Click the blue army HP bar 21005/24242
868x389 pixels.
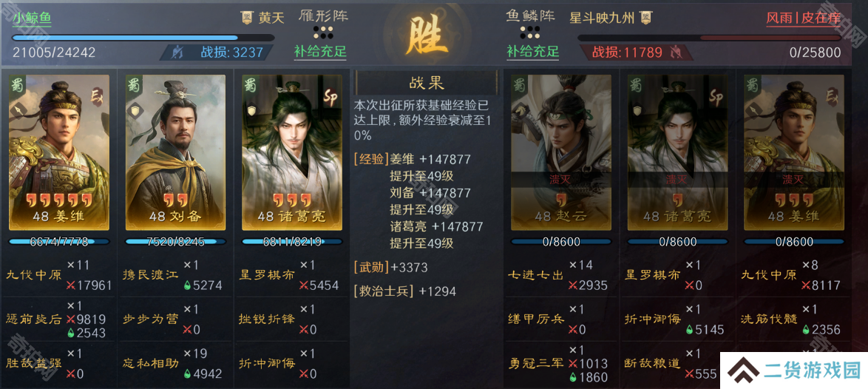[x=143, y=38]
